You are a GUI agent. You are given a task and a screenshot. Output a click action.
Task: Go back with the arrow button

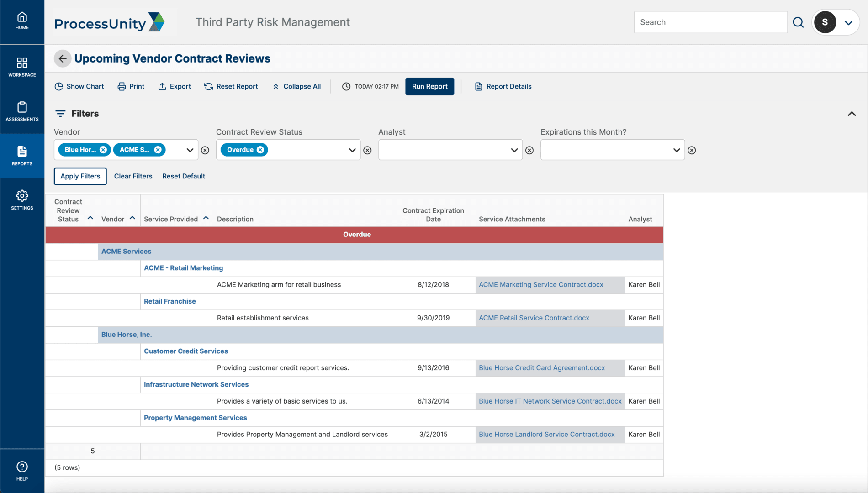pos(63,58)
